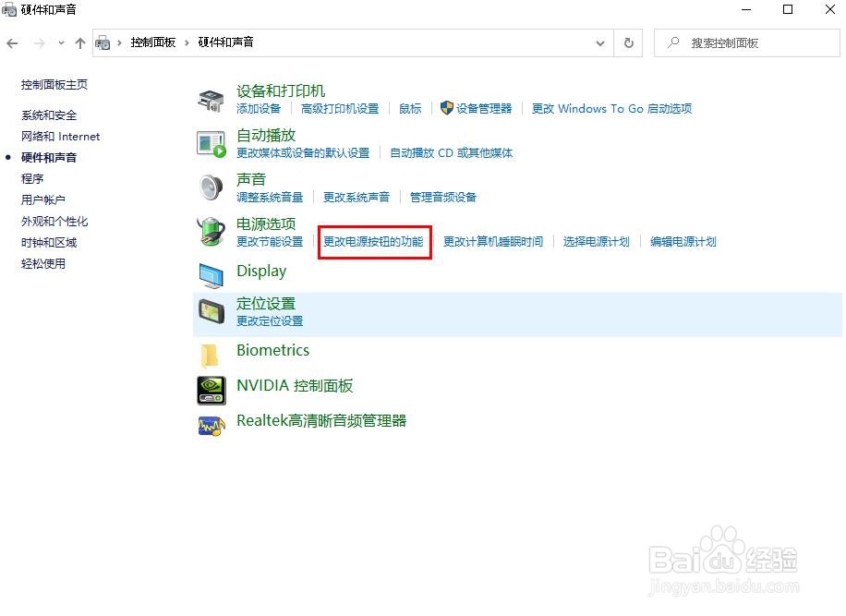Image resolution: width=846 pixels, height=616 pixels.
Task: Click 更改定位设置 link
Action: (270, 321)
